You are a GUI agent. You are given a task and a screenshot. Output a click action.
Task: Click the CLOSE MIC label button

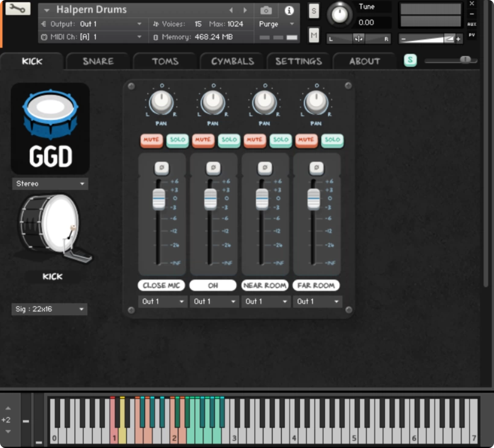click(x=161, y=286)
